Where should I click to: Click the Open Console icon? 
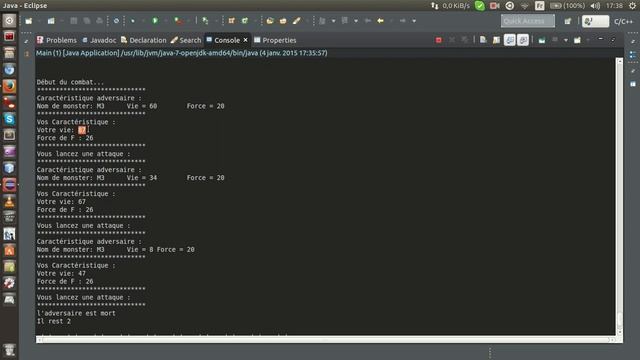coord(577,40)
